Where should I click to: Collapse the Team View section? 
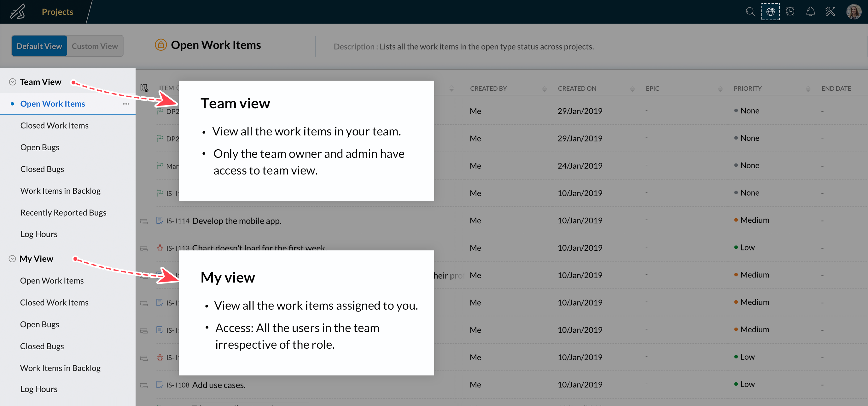click(x=13, y=82)
